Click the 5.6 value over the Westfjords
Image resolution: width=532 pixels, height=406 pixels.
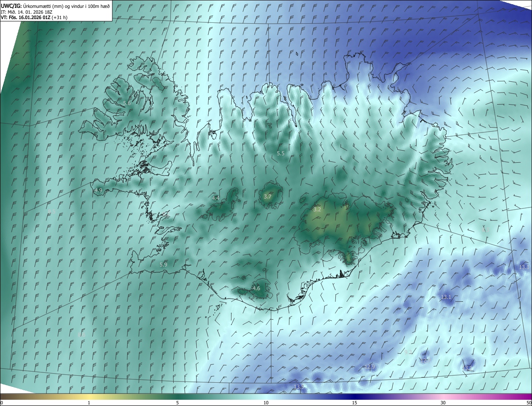127,103
